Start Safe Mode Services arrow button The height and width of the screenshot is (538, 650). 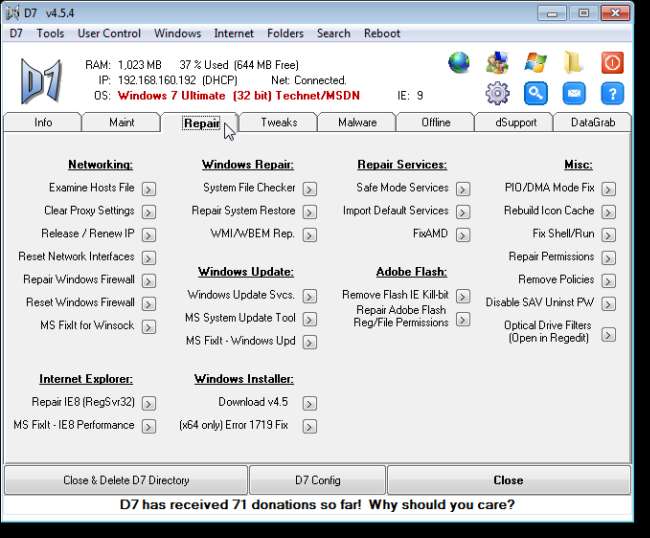click(x=462, y=188)
